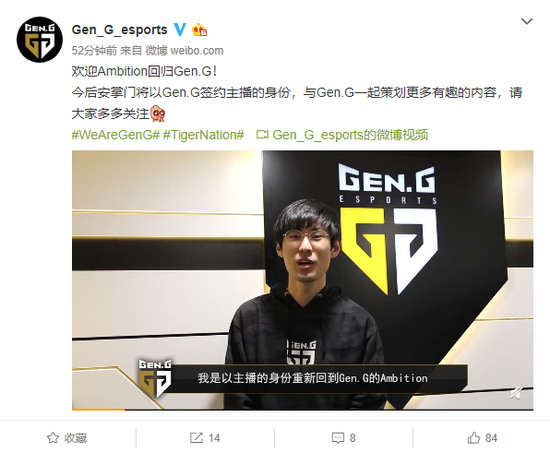
Task: Like the post with thumbs-up icon
Action: [474, 438]
